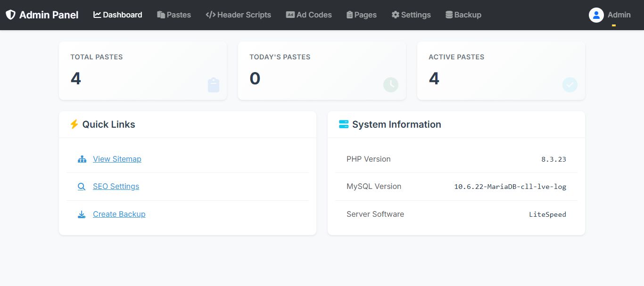Open the Ad Codes page
Image resolution: width=644 pixels, height=286 pixels.
[x=309, y=15]
